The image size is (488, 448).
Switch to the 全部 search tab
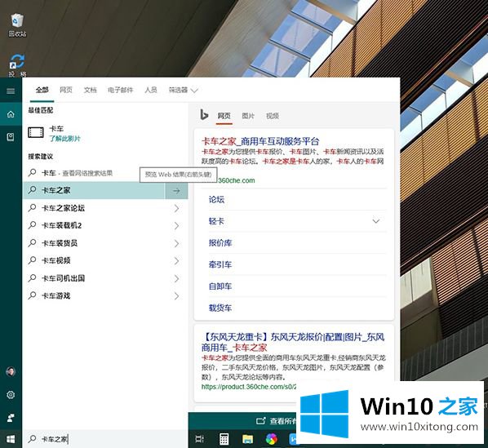[x=42, y=91]
